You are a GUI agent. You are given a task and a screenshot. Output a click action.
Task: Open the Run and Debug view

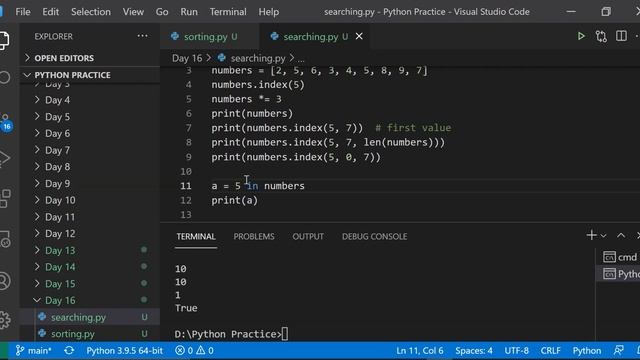[x=4, y=158]
